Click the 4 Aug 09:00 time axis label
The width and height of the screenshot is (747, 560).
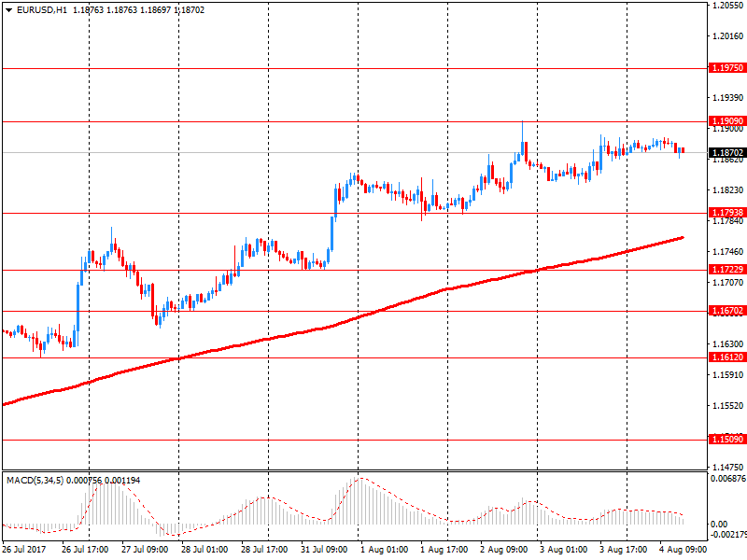coord(684,550)
